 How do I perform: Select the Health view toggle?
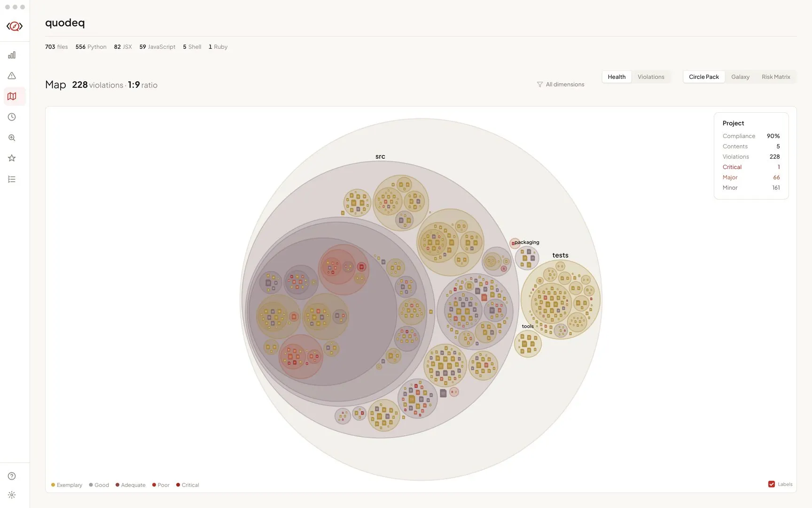coord(616,77)
